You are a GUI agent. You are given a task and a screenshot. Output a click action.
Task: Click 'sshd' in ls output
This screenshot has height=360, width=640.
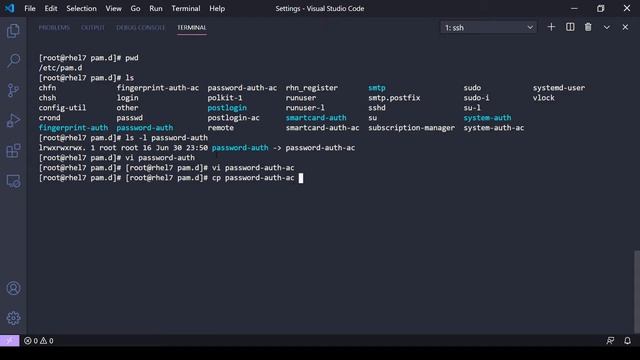pyautogui.click(x=376, y=108)
